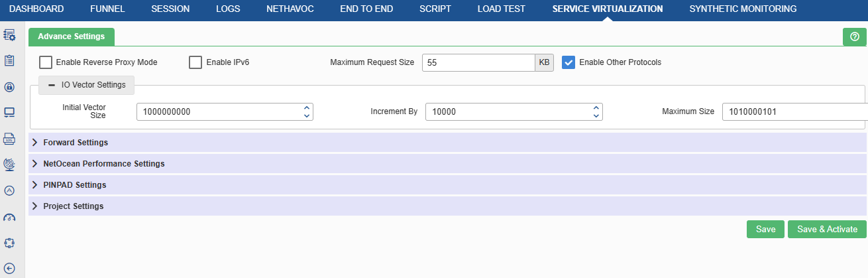Click the speedometer gauge sidebar icon

point(10,218)
